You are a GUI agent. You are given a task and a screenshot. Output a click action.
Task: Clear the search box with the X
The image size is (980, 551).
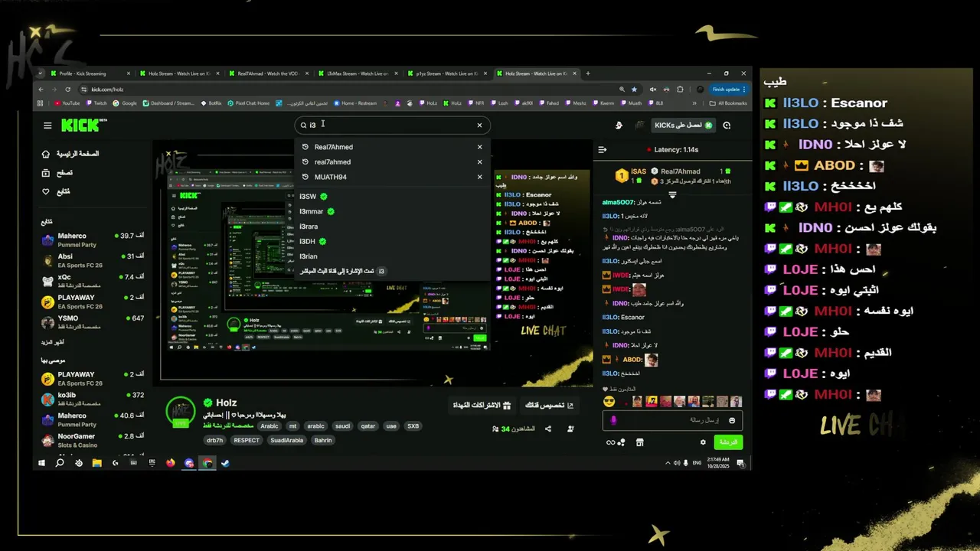click(480, 125)
